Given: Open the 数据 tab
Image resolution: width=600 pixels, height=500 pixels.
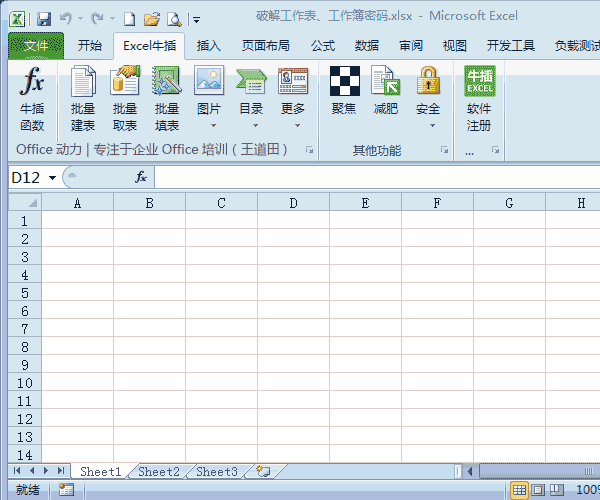Looking at the screenshot, I should click(x=367, y=46).
